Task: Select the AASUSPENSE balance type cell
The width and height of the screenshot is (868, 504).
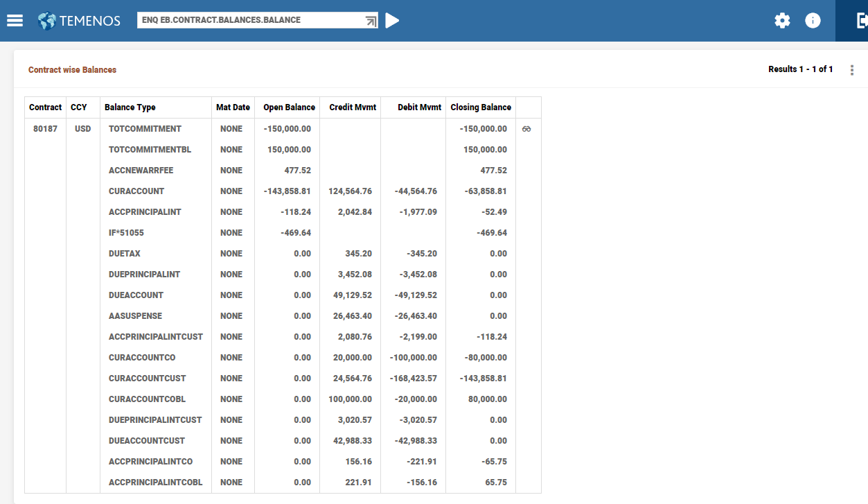Action: tap(135, 316)
